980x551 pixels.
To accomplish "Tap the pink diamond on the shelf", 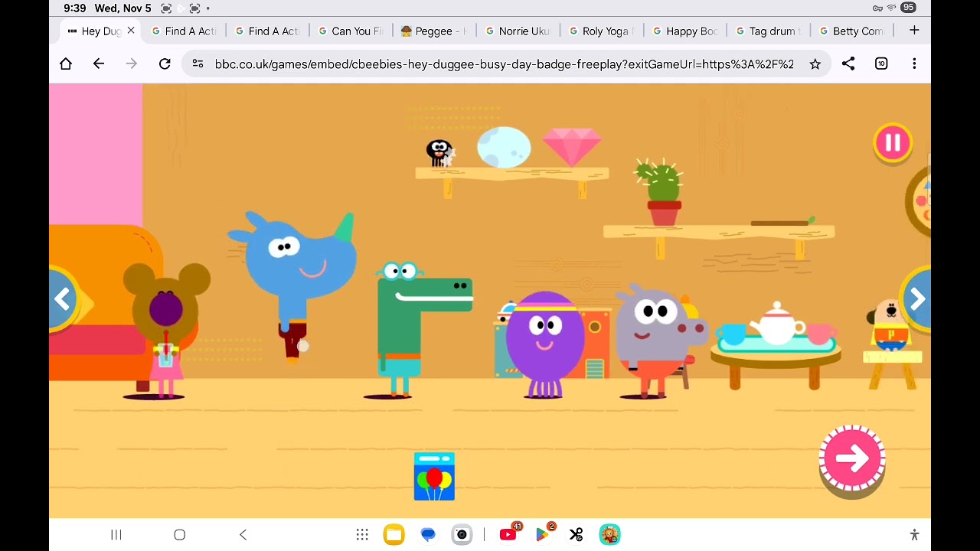I will pos(572,145).
